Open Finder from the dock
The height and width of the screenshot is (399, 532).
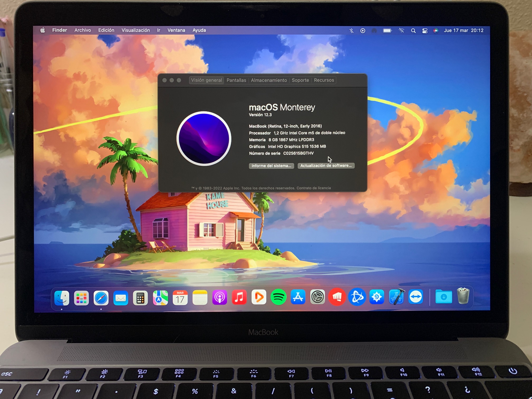(x=62, y=298)
